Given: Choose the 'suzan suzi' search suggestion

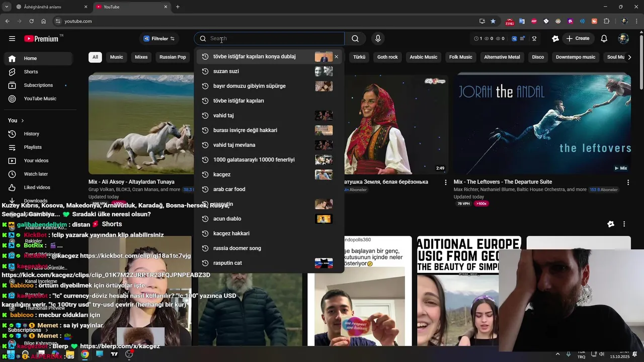Looking at the screenshot, I should point(269,71).
